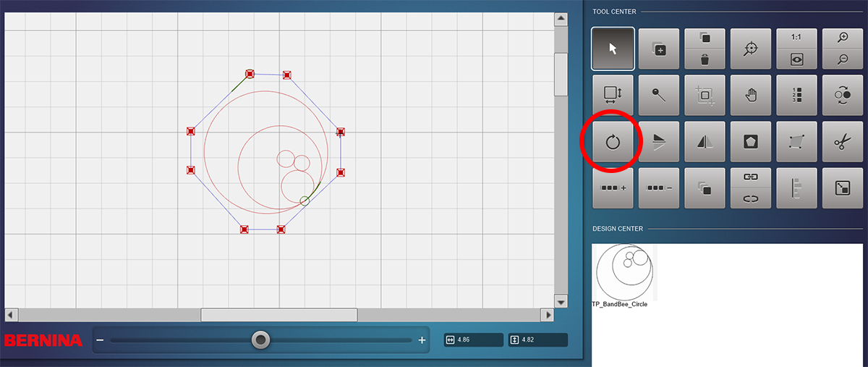Open the stacked layers arrange tool
The width and height of the screenshot is (868, 367).
pyautogui.click(x=705, y=188)
